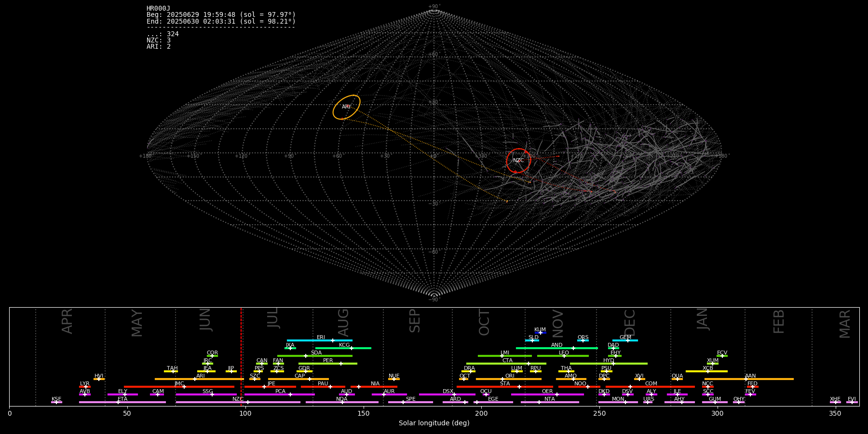This screenshot has height=434, width=868.
Task: Click the MON shower label
Action: tap(618, 399)
